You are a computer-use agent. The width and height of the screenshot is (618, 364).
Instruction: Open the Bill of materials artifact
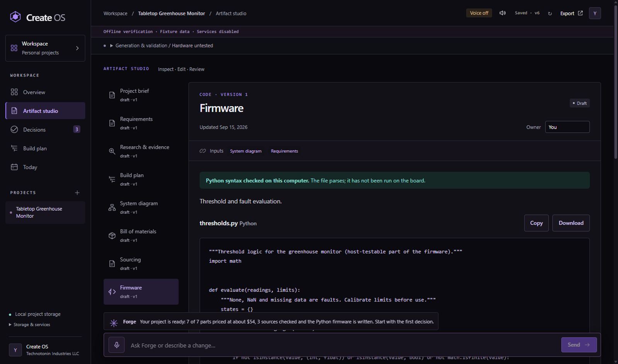point(141,235)
